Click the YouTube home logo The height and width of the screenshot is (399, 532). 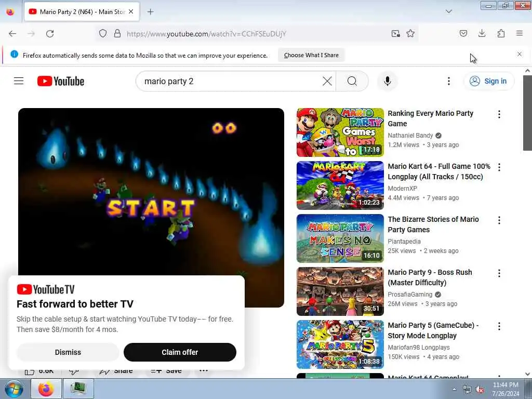coord(61,81)
